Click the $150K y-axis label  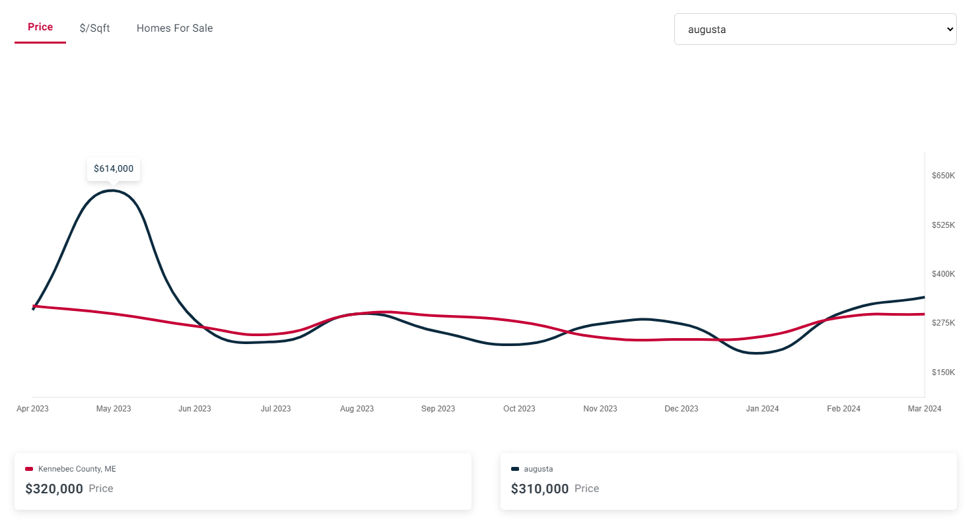tap(944, 372)
